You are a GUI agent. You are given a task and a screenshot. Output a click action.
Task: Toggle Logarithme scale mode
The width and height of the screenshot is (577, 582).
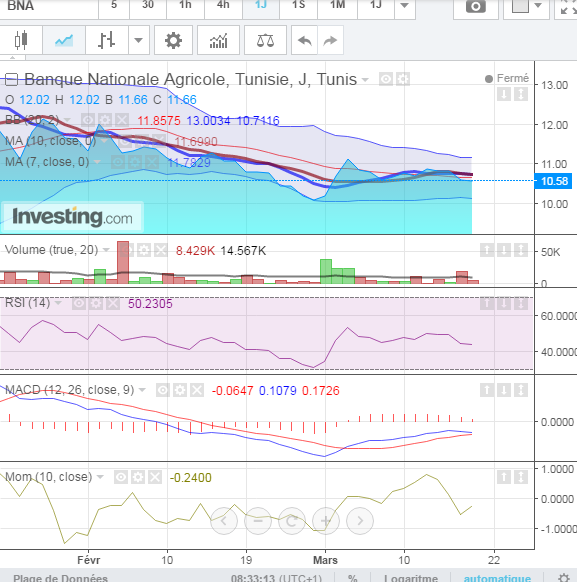click(411, 578)
